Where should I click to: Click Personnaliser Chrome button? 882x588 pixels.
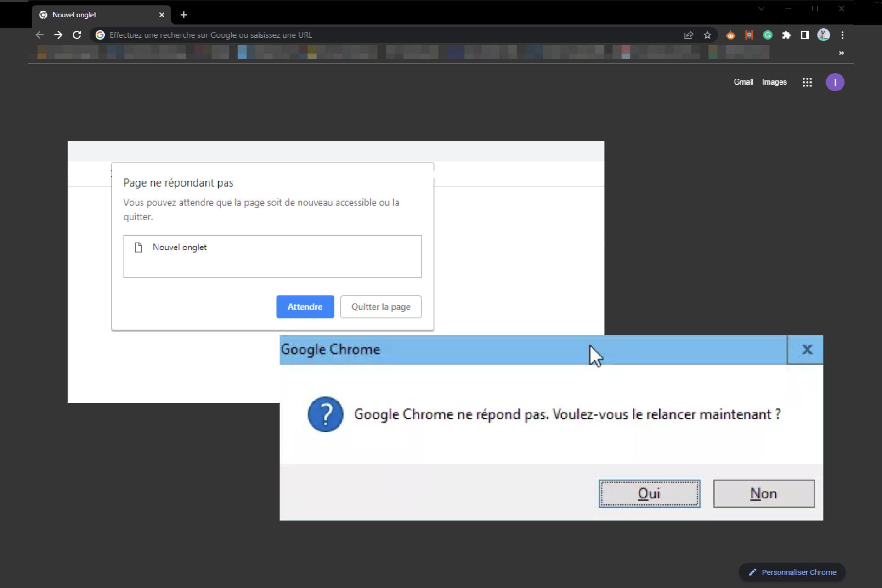point(792,572)
